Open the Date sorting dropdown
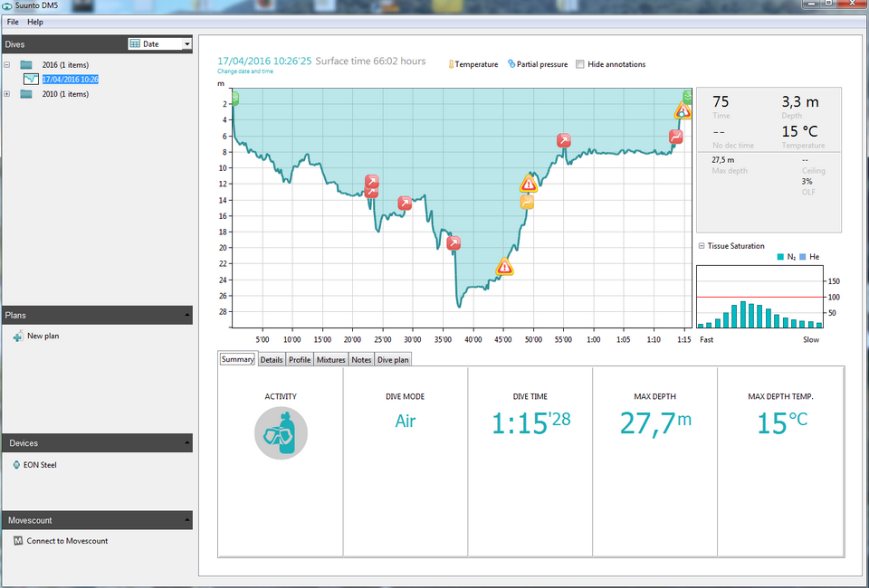Viewport: 869px width, 588px height. [186, 44]
